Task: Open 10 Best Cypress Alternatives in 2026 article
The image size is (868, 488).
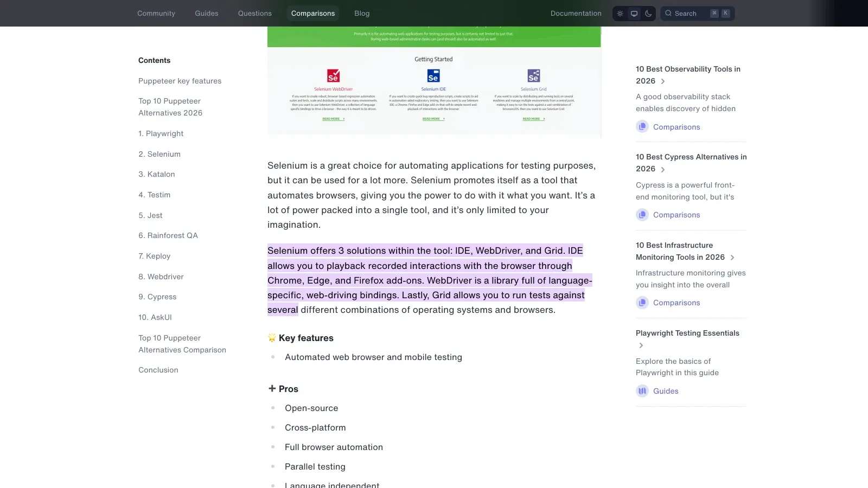Action: (x=691, y=163)
